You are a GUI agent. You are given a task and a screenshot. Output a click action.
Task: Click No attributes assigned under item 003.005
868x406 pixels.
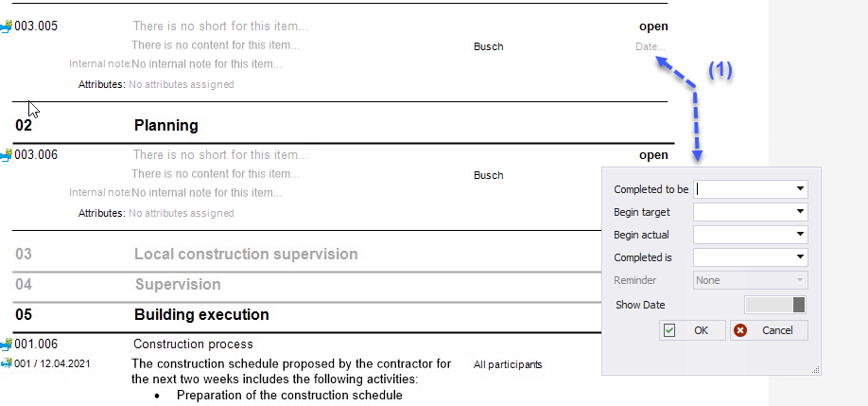coord(181,85)
